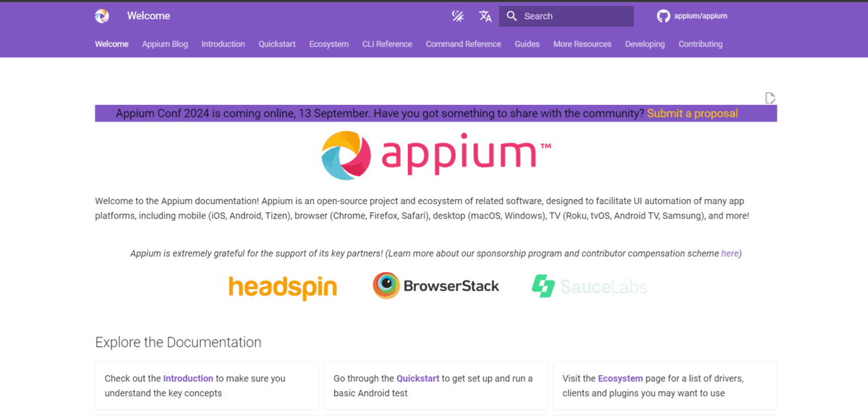Open the sponsorship program 'here' link
The width and height of the screenshot is (868, 417).
tap(729, 253)
